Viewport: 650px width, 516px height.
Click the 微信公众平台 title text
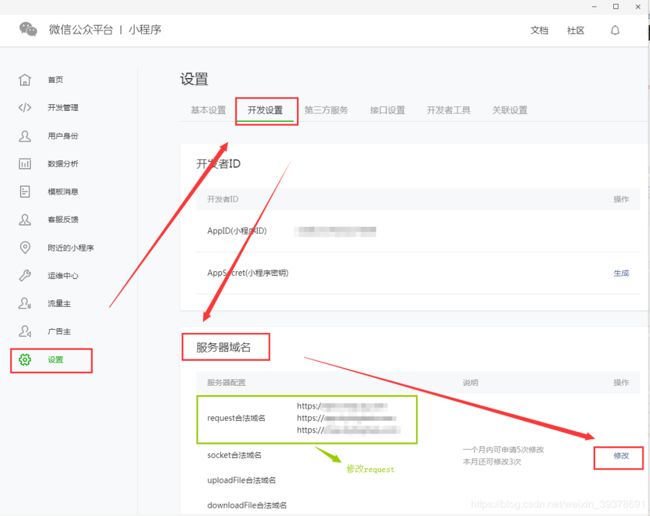point(81,30)
